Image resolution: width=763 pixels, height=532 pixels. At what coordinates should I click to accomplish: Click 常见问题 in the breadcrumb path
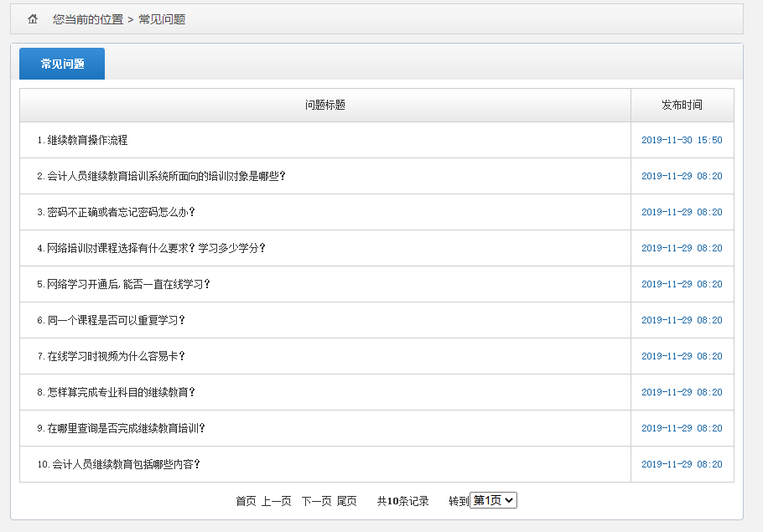162,19
